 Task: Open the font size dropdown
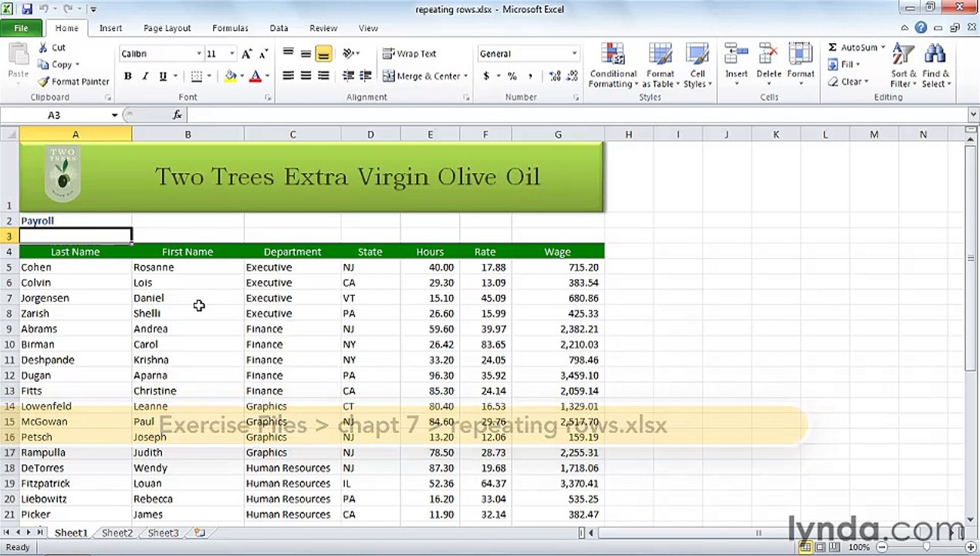tap(233, 54)
